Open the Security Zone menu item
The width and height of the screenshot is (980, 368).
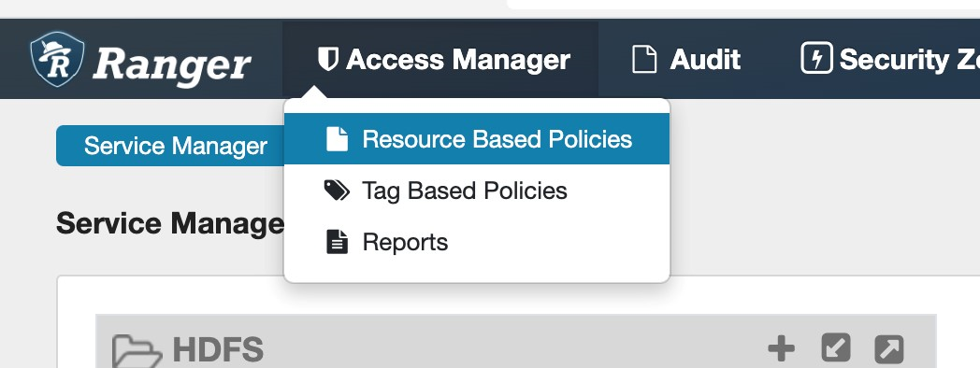(x=890, y=60)
